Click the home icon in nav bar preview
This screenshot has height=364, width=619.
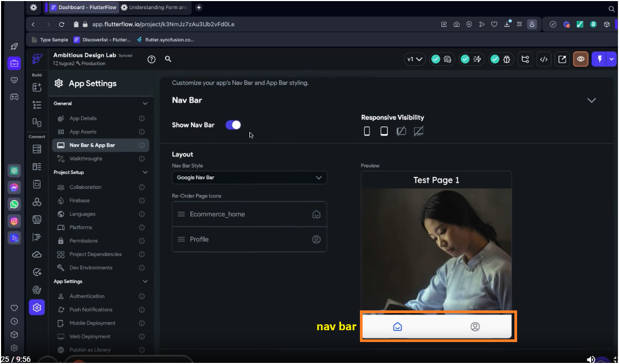pyautogui.click(x=397, y=326)
